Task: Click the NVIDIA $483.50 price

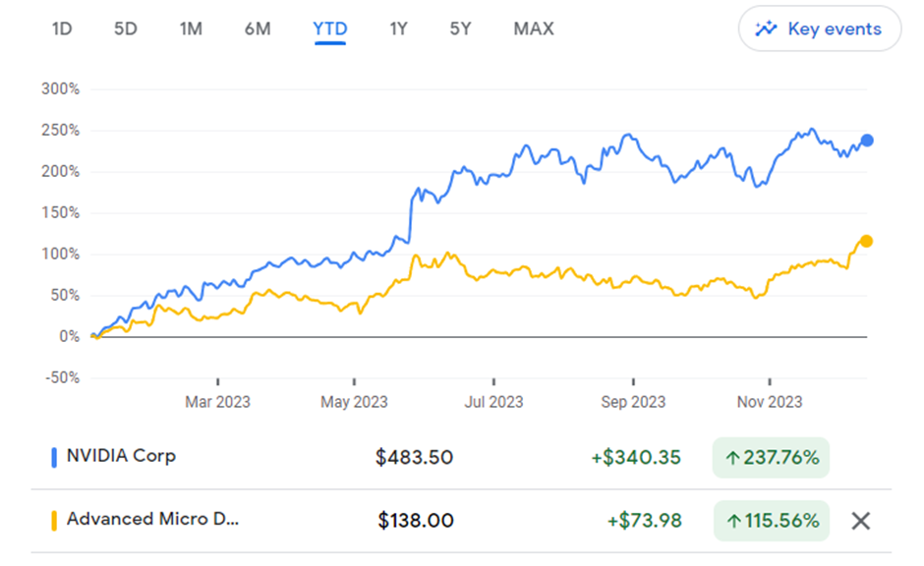Action: [414, 457]
